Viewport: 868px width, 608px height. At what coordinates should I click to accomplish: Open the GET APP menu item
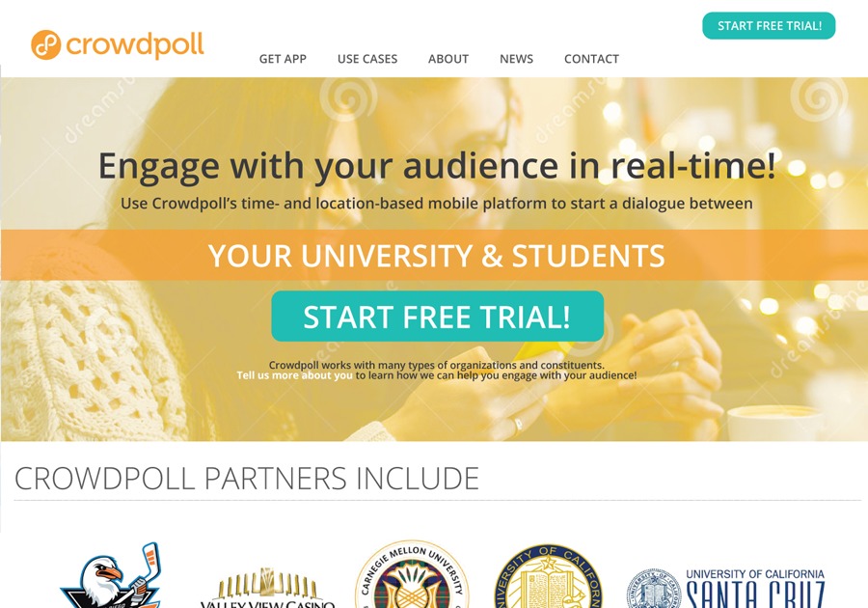[283, 59]
